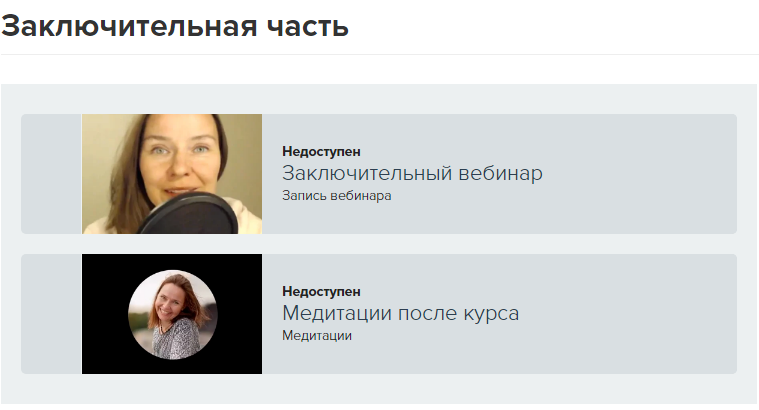This screenshot has height=410, width=759.
Task: Click left gray margin of meditation card
Action: (x=51, y=314)
